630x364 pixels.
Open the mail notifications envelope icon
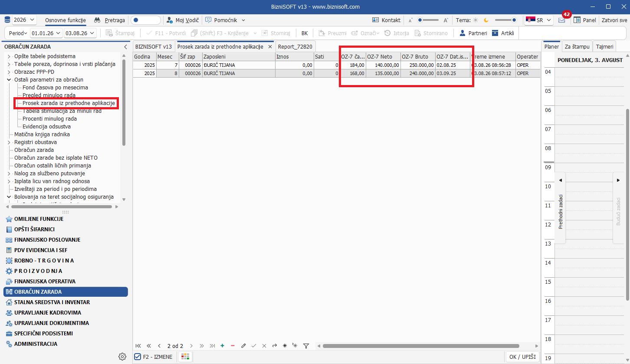pos(561,20)
